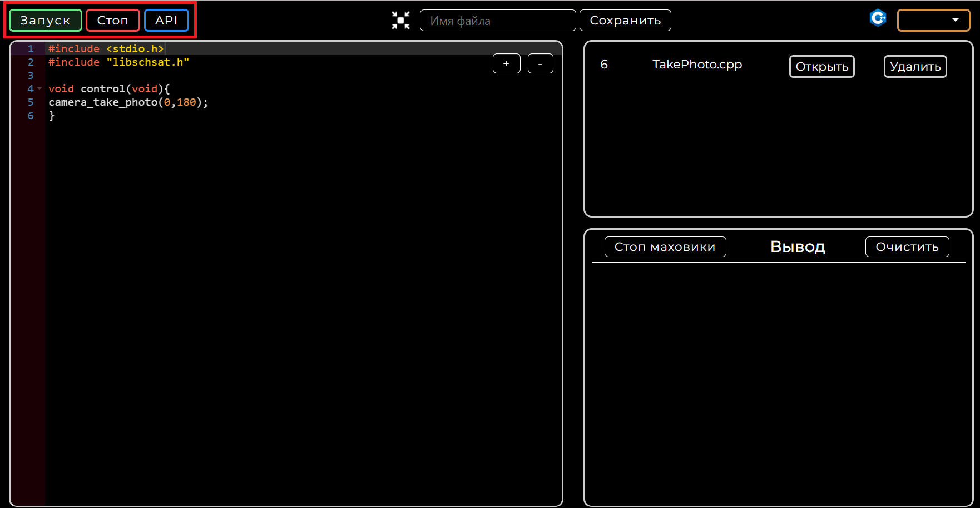980x508 pixels.
Task: Delete TakePhoto.cpp with the Удалить button
Action: pyautogui.click(x=915, y=66)
